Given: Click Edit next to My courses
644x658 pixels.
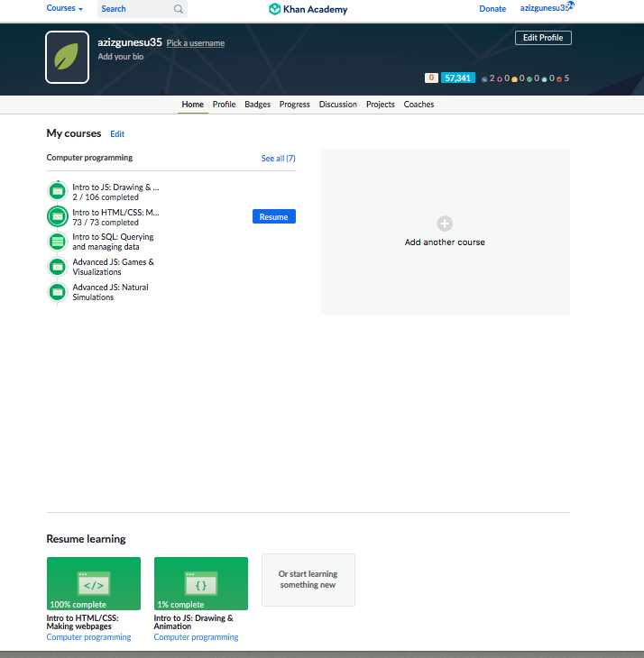Looking at the screenshot, I should click(x=117, y=134).
